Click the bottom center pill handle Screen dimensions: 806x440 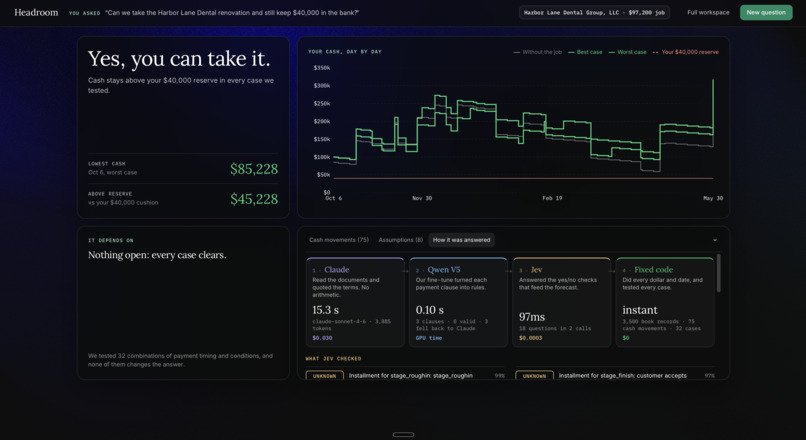click(403, 434)
